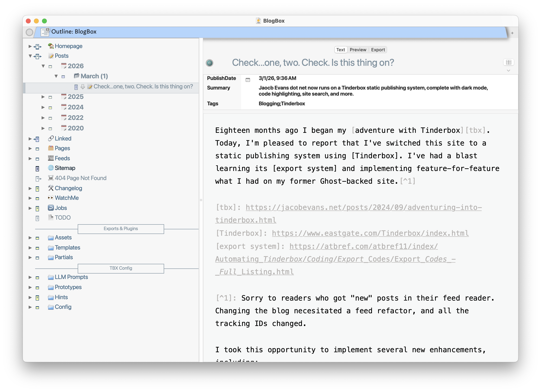The image size is (541, 392).
Task: Click the teal note badge beside title
Action: point(209,63)
